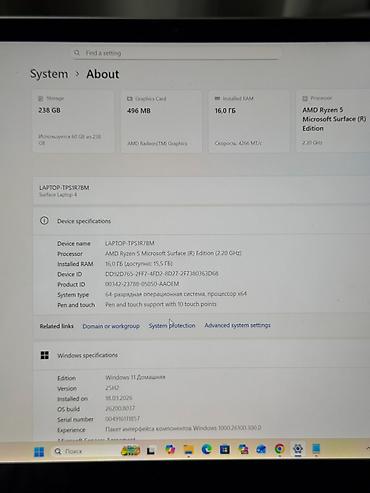The image size is (370, 493).
Task: Launch Google Chrome from the taskbar
Action: pos(279,449)
